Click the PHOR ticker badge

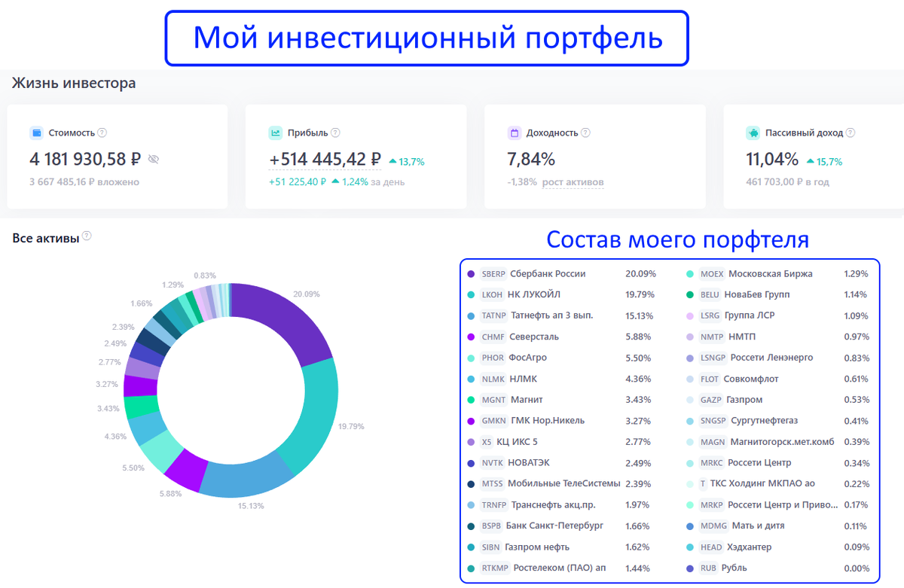click(493, 358)
